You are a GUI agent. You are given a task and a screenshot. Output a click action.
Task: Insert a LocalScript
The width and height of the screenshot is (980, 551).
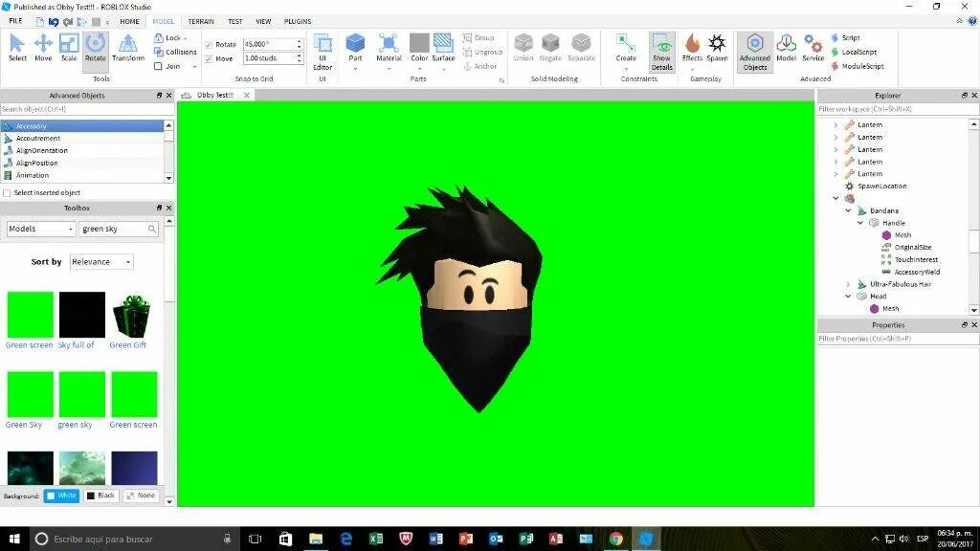click(854, 52)
